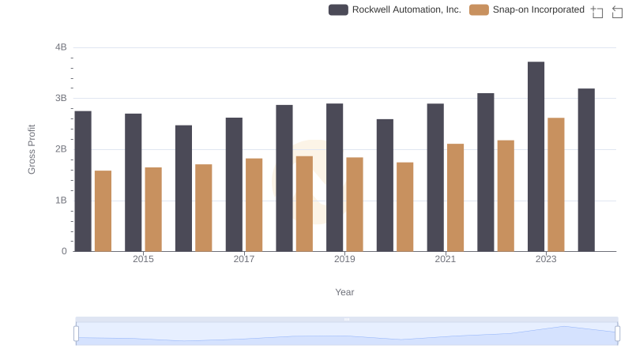This screenshot has width=632, height=364.
Task: Click the x-axis label 2021
Action: tap(446, 259)
